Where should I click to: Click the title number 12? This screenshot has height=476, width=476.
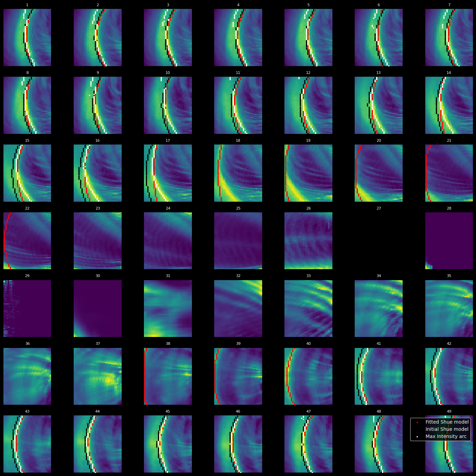coord(308,73)
